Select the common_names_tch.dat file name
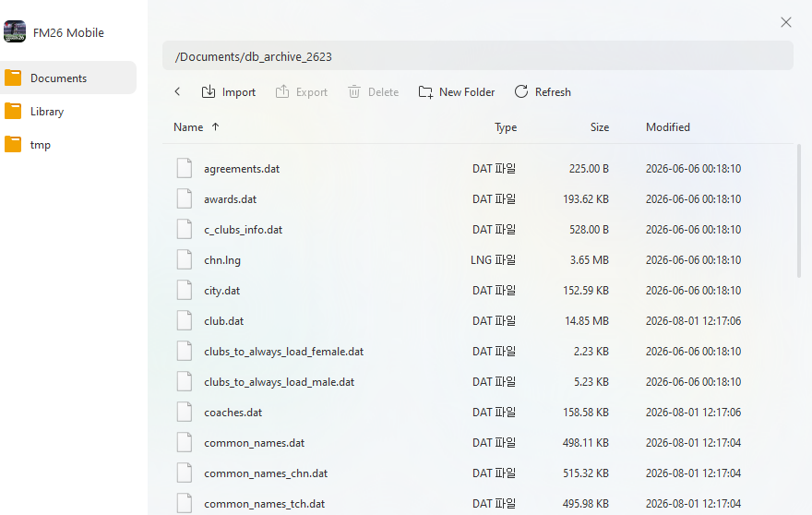 tap(264, 504)
